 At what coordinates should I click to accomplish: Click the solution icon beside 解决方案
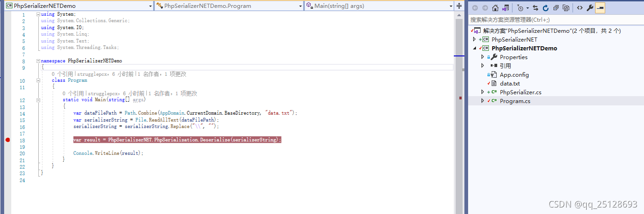click(x=477, y=31)
